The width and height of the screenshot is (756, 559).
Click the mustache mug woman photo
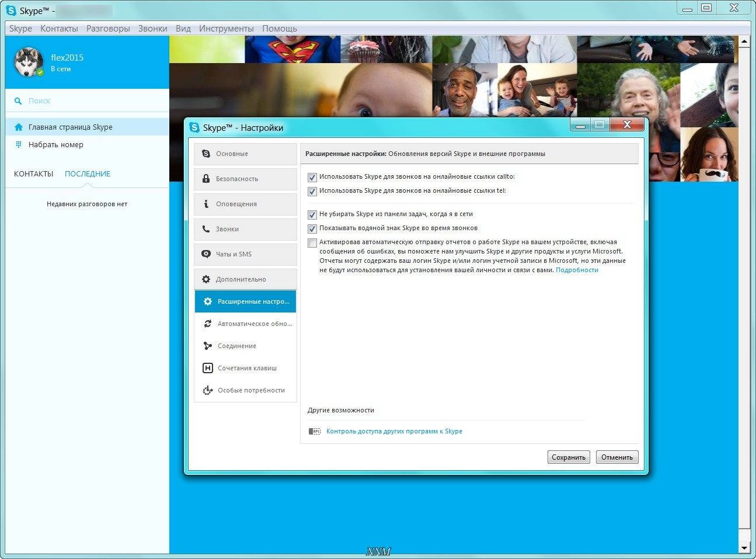pyautogui.click(x=709, y=154)
